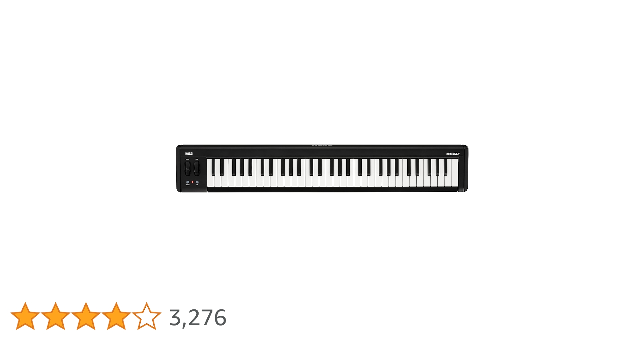Screen dimensions: 644x337
Task: Click the fourth orange rating star
Action: 116,316
